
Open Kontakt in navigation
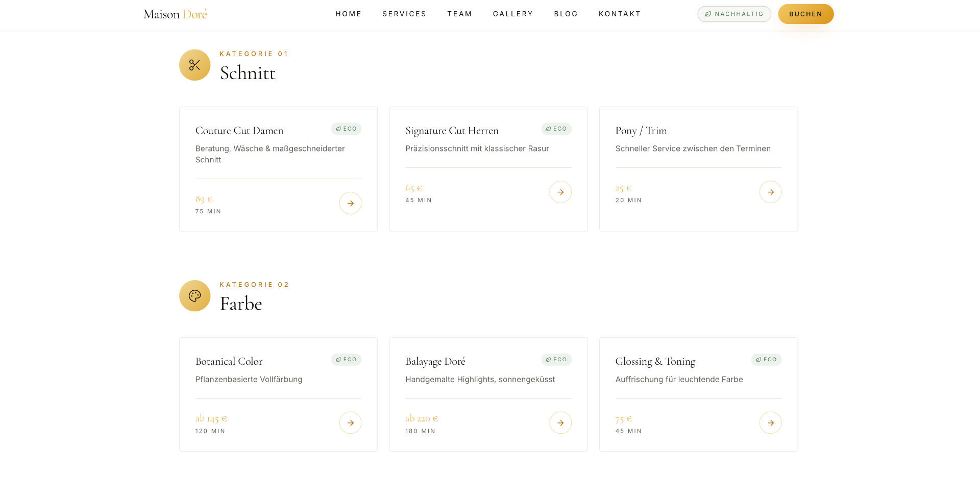pyautogui.click(x=620, y=14)
